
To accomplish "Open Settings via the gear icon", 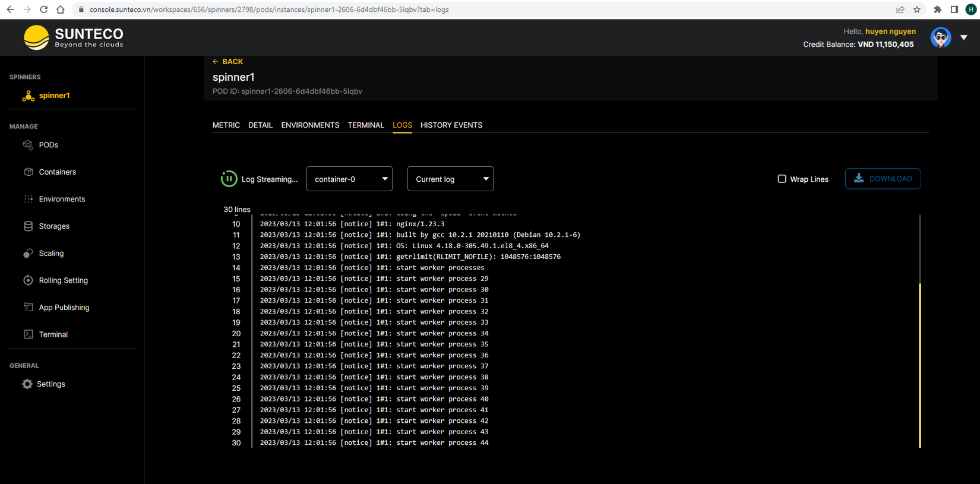I will pyautogui.click(x=27, y=384).
